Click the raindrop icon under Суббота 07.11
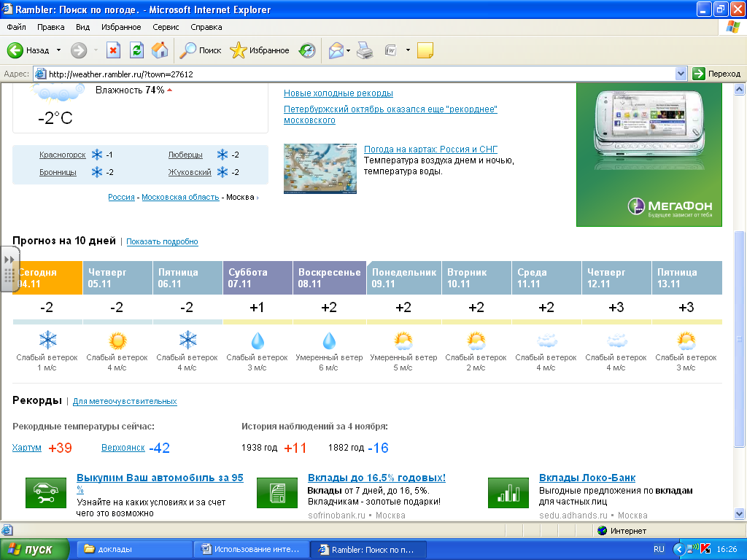This screenshot has height=560, width=747. (x=258, y=340)
